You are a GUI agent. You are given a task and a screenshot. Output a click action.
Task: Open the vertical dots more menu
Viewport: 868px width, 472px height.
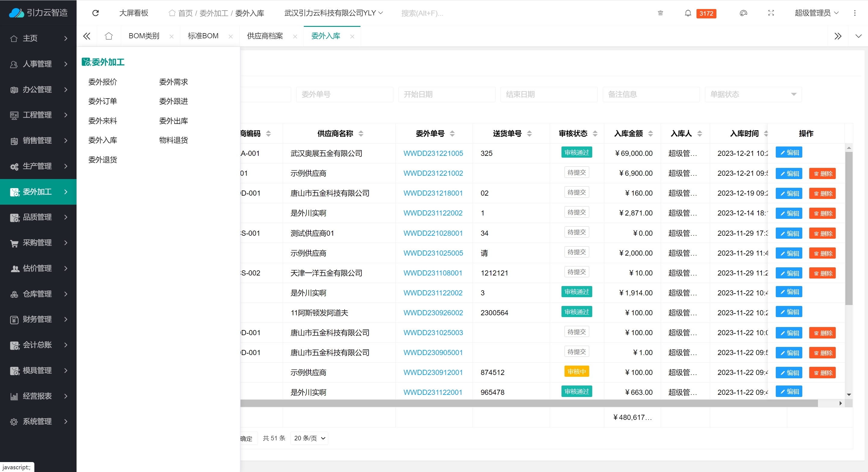tap(854, 13)
